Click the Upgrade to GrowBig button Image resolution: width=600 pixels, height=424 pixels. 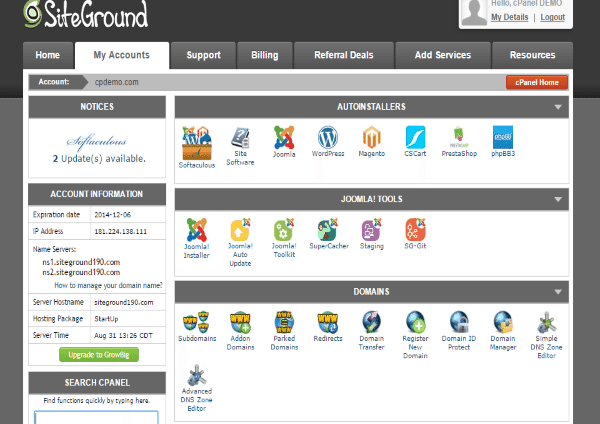[97, 355]
